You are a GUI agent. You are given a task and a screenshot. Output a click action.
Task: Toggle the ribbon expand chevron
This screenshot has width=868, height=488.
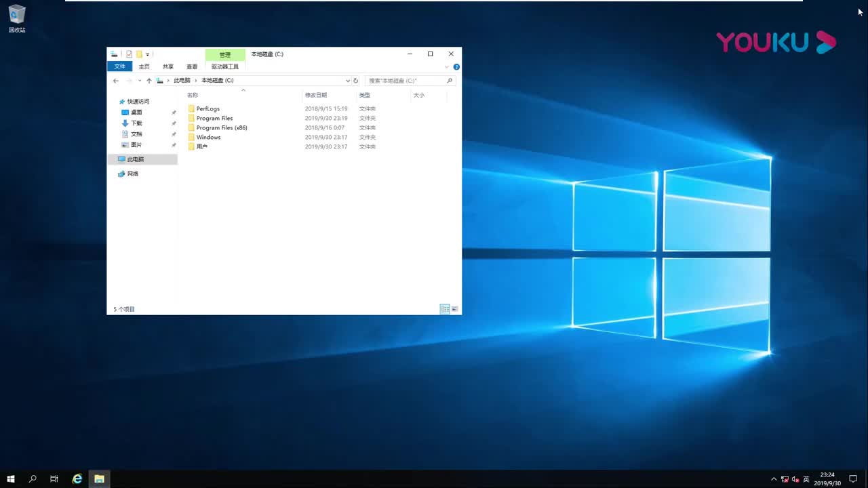(x=446, y=66)
